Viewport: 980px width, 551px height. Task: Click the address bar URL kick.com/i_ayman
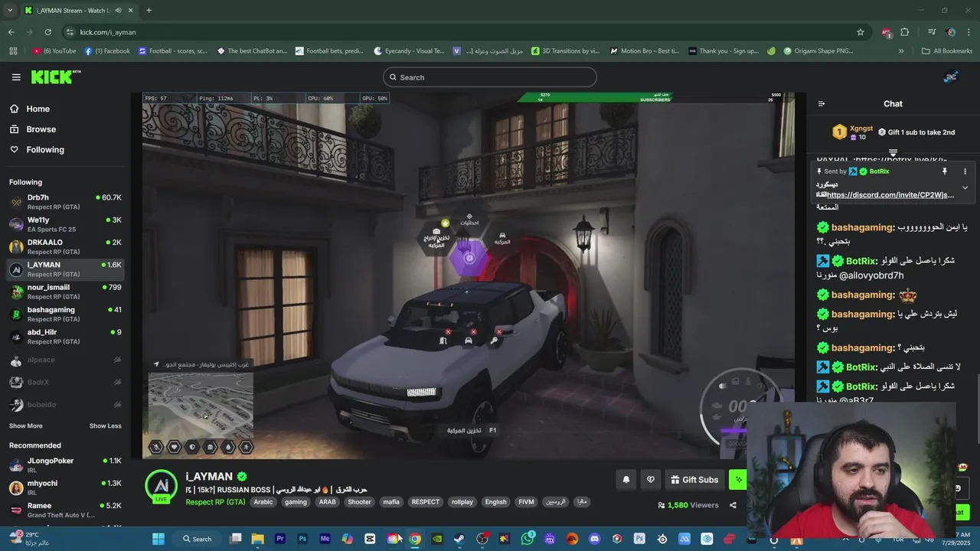(108, 32)
